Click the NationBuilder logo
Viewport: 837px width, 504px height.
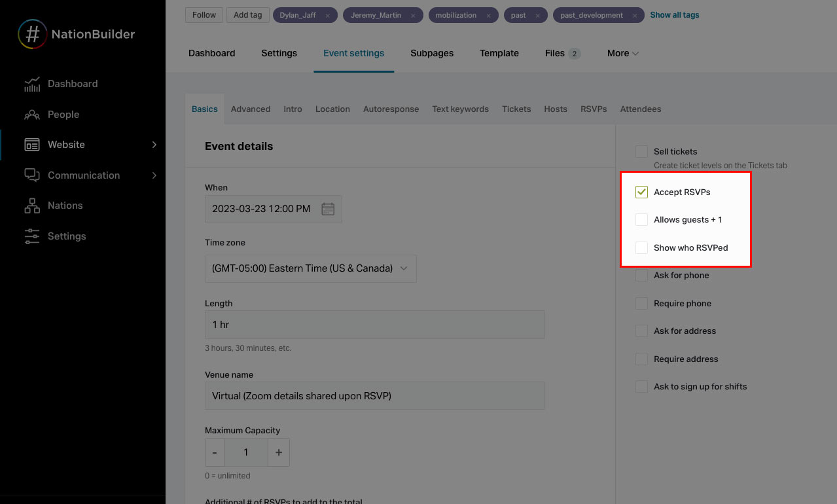click(x=76, y=33)
